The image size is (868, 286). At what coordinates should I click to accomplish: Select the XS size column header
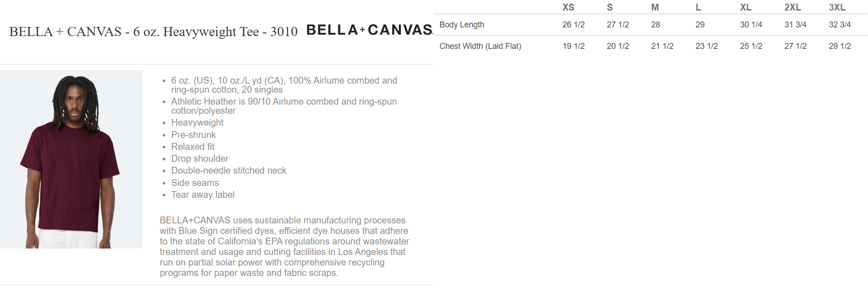[568, 7]
